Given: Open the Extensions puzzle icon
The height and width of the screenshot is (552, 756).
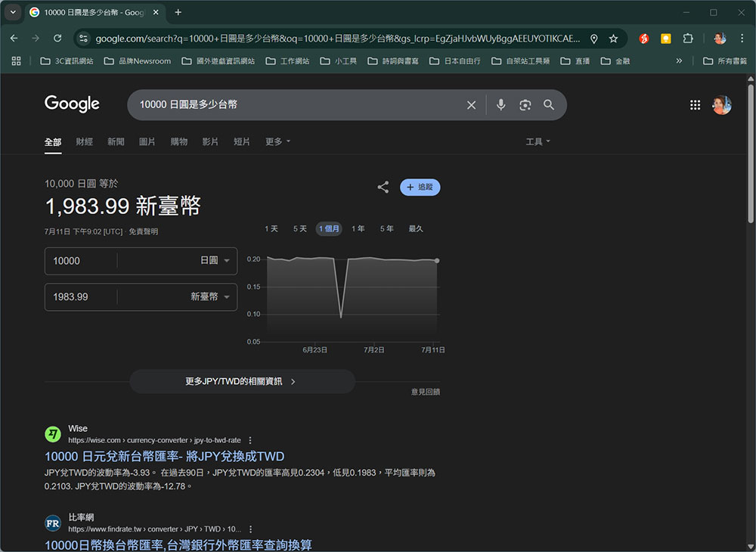Looking at the screenshot, I should coord(688,39).
